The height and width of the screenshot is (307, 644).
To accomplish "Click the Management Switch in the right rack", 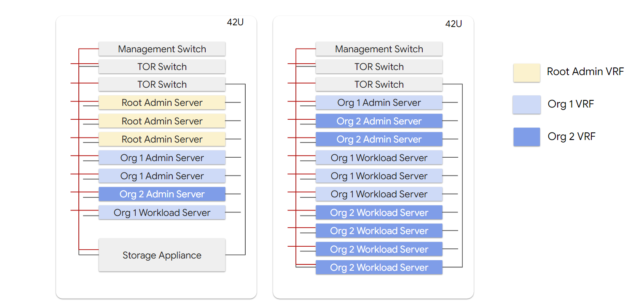I will click(x=378, y=49).
